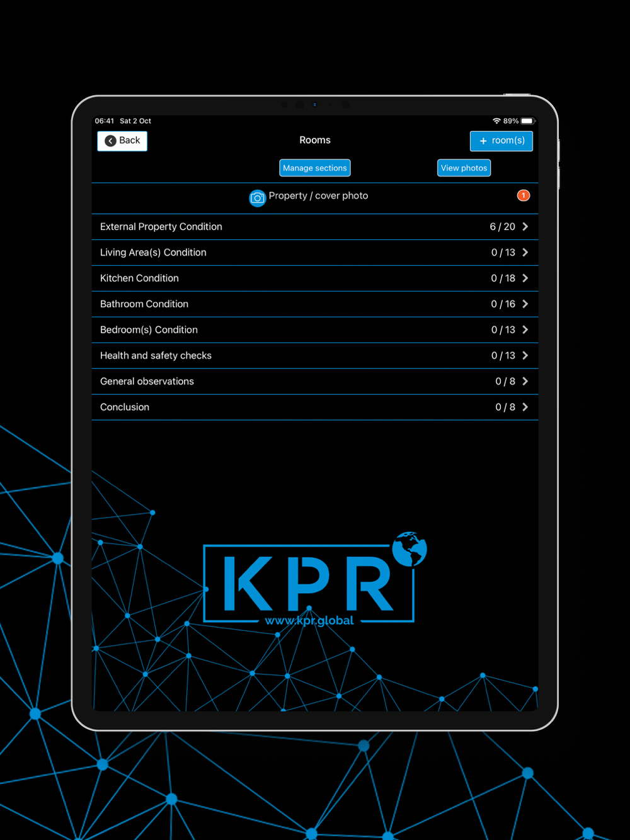Viewport: 630px width, 840px height.
Task: Expand External Property Condition chevron
Action: (525, 227)
